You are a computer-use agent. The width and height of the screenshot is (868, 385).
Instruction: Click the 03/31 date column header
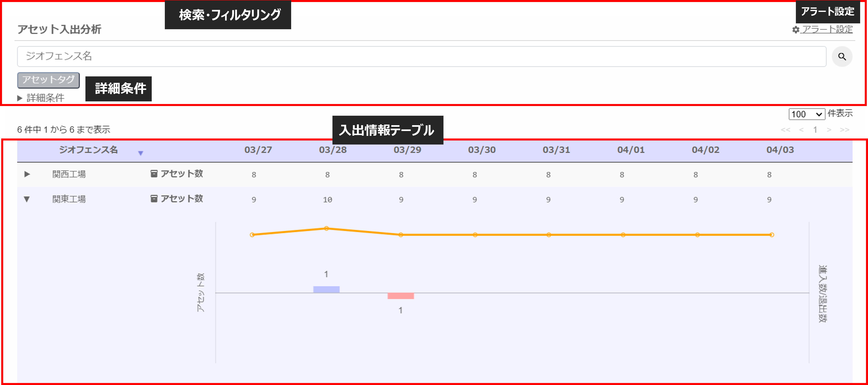pos(556,150)
